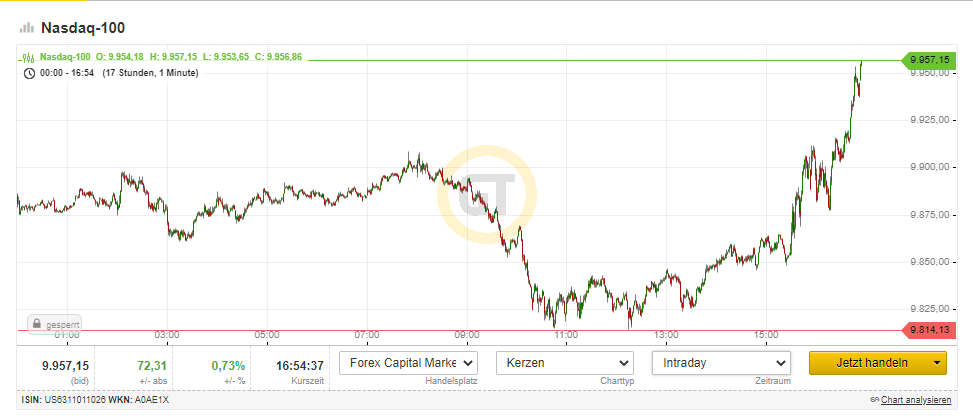973x416 pixels.
Task: Click the bar chart icon beside Nasdaq-100 title
Action: (x=27, y=28)
